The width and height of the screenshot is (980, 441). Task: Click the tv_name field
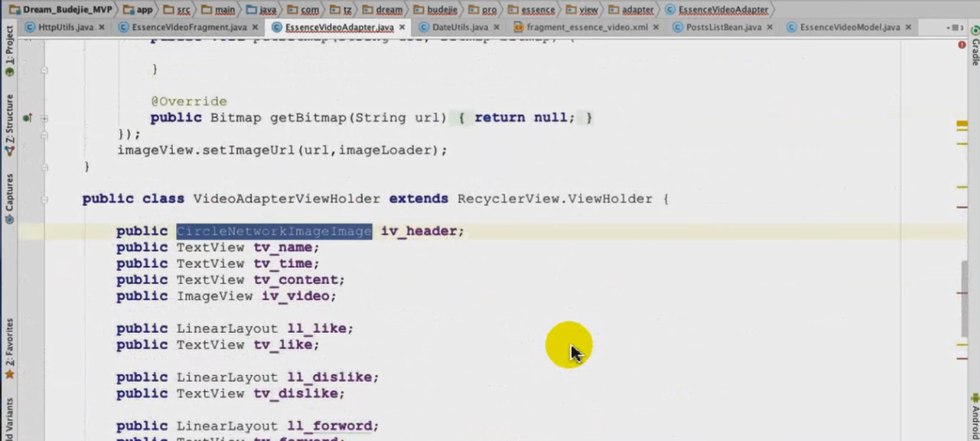point(283,247)
